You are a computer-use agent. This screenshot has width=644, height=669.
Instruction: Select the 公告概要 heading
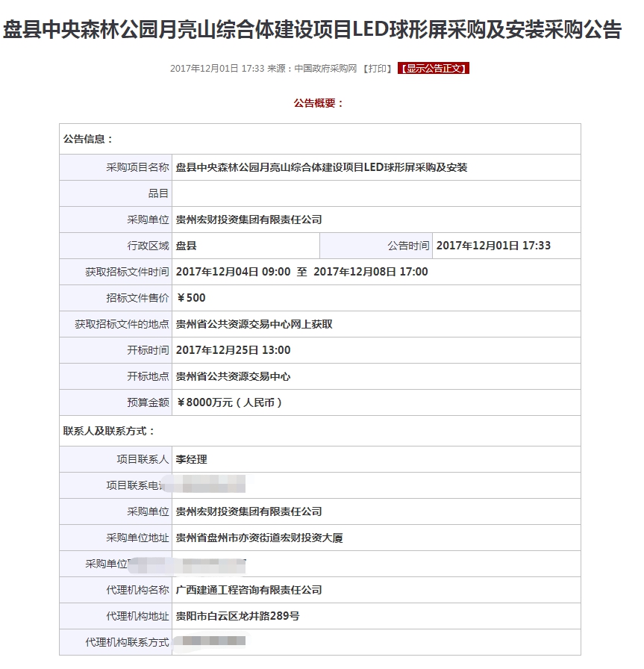319,103
